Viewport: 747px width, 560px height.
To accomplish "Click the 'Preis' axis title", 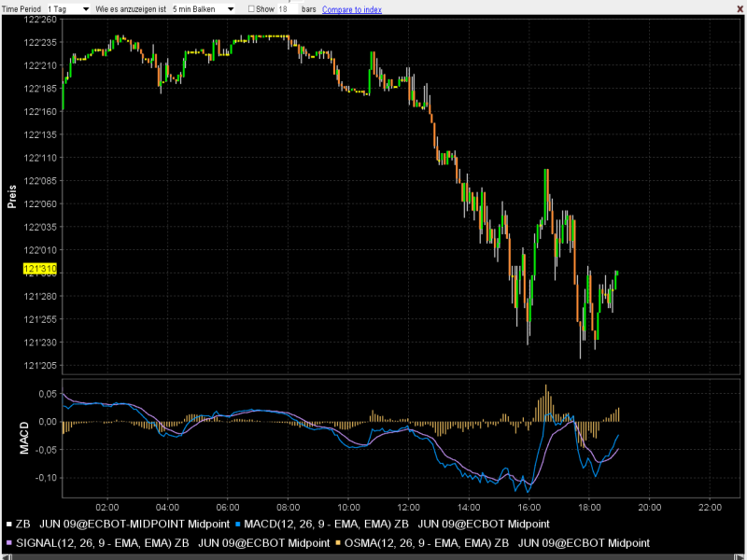I will coord(12,197).
